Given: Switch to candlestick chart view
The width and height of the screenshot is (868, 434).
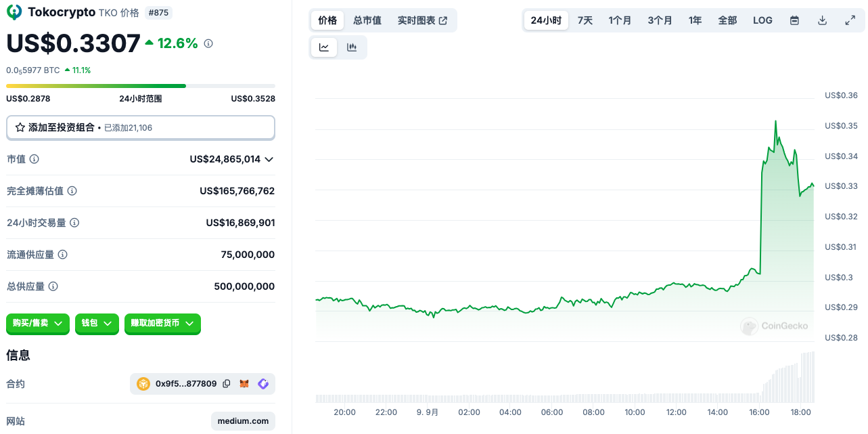Looking at the screenshot, I should (x=352, y=47).
